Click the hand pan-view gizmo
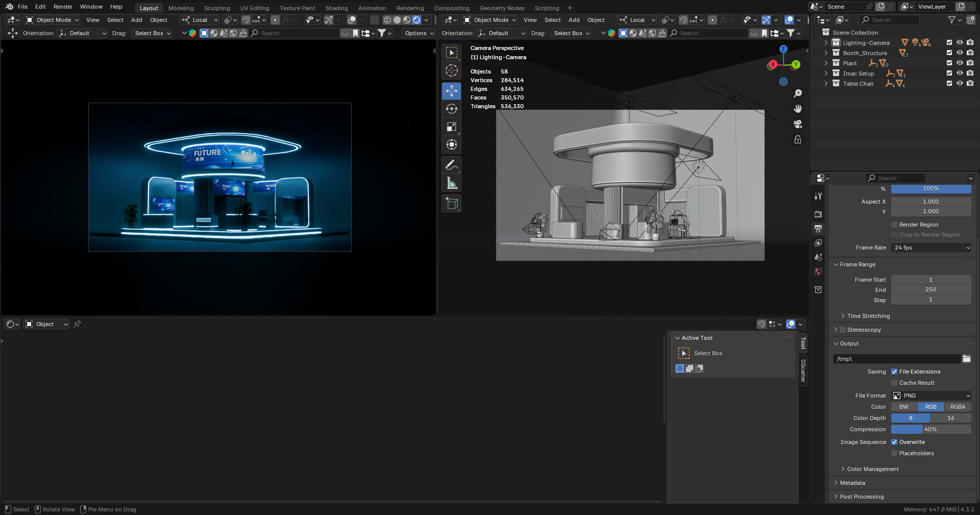This screenshot has width=980, height=515. (x=798, y=109)
